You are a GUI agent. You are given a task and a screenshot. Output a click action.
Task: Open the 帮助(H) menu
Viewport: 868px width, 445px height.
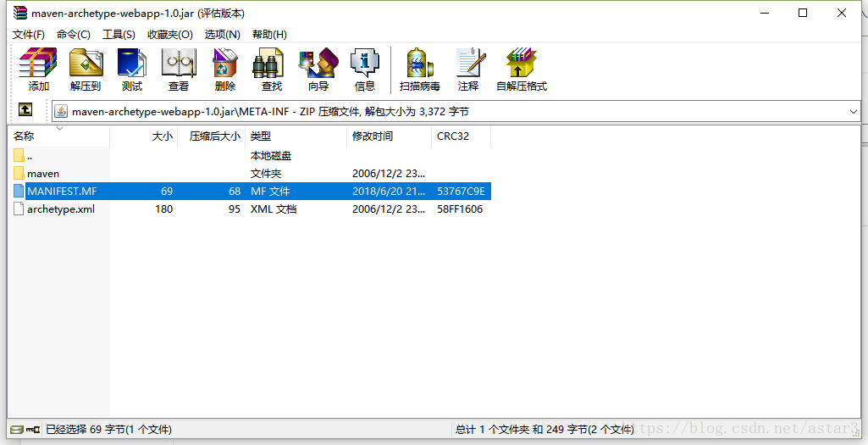click(269, 35)
